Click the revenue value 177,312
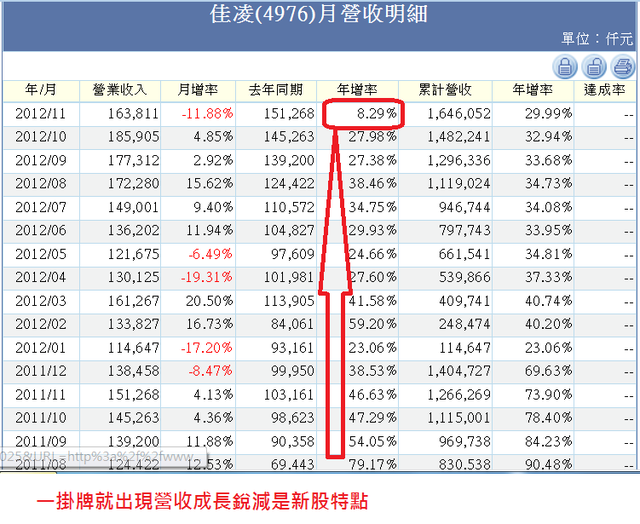This screenshot has height=524, width=640. pyautogui.click(x=133, y=160)
